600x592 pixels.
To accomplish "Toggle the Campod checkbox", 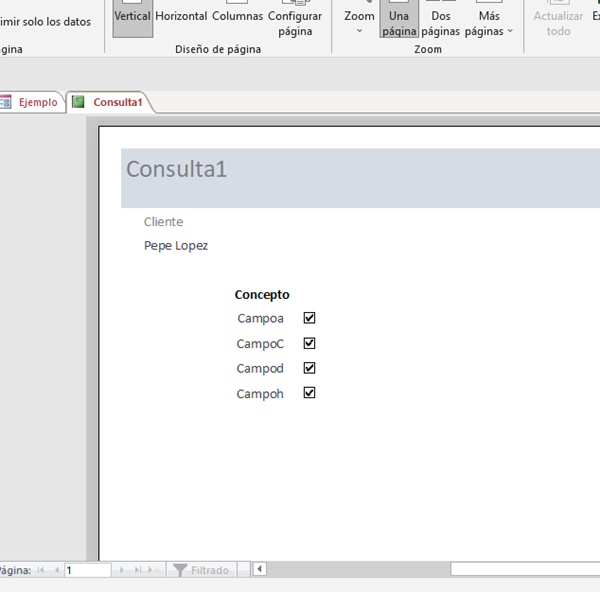I will [x=309, y=368].
